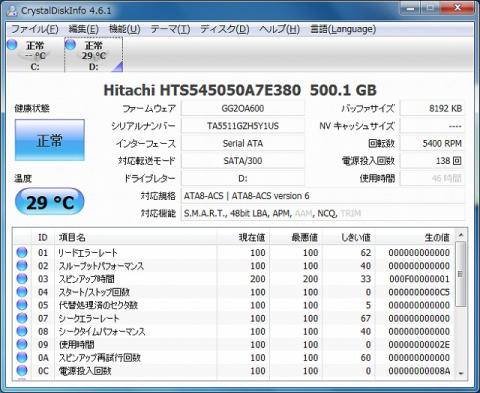
Task: Select the C: drive tab
Action: coord(35,55)
